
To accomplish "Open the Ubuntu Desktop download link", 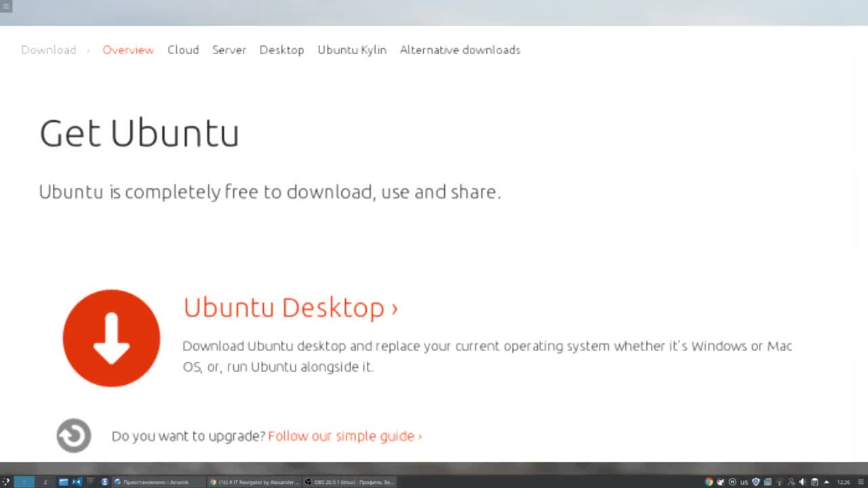I will coord(290,308).
